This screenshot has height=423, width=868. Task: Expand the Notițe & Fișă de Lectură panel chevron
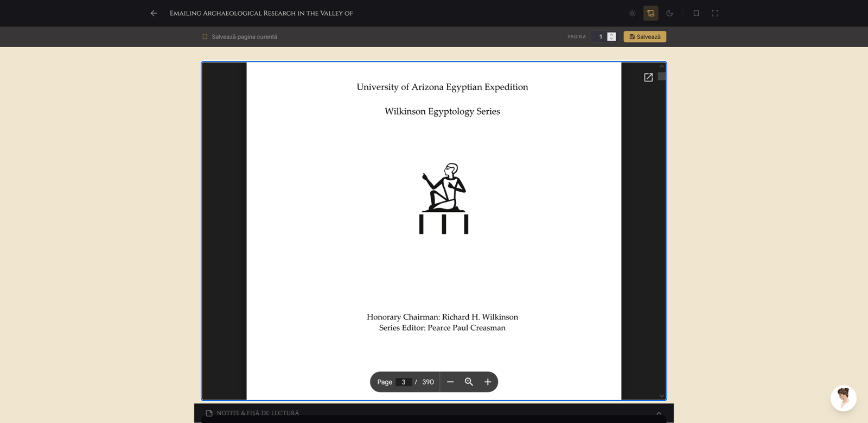[659, 413]
